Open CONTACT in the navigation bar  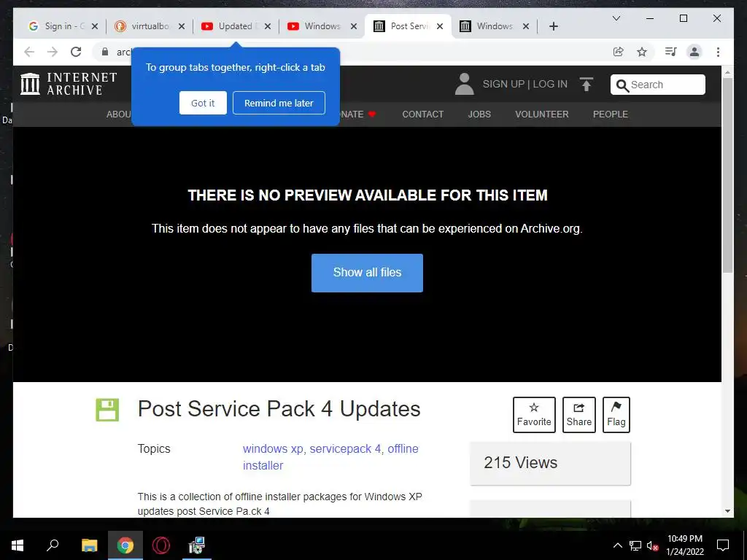[x=422, y=114]
